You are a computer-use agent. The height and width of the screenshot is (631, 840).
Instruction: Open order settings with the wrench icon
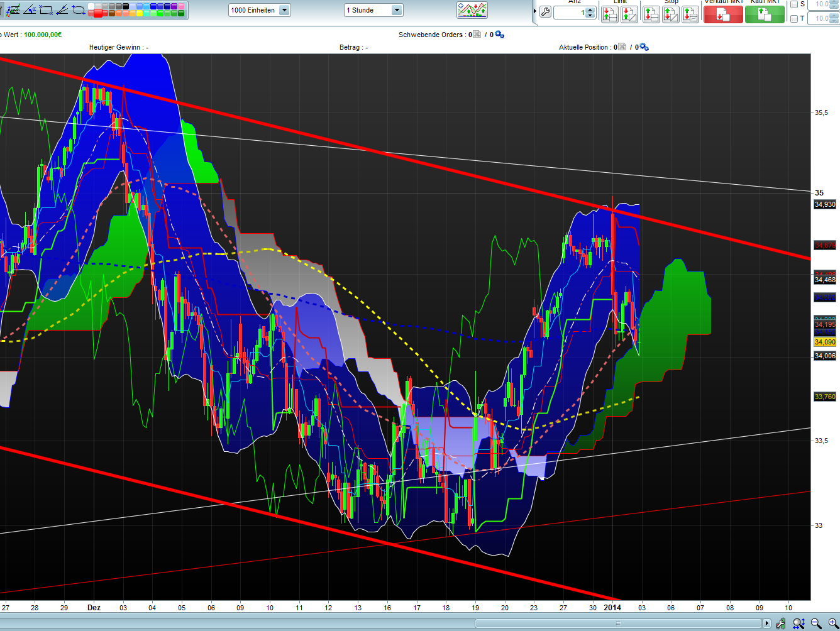coord(545,12)
